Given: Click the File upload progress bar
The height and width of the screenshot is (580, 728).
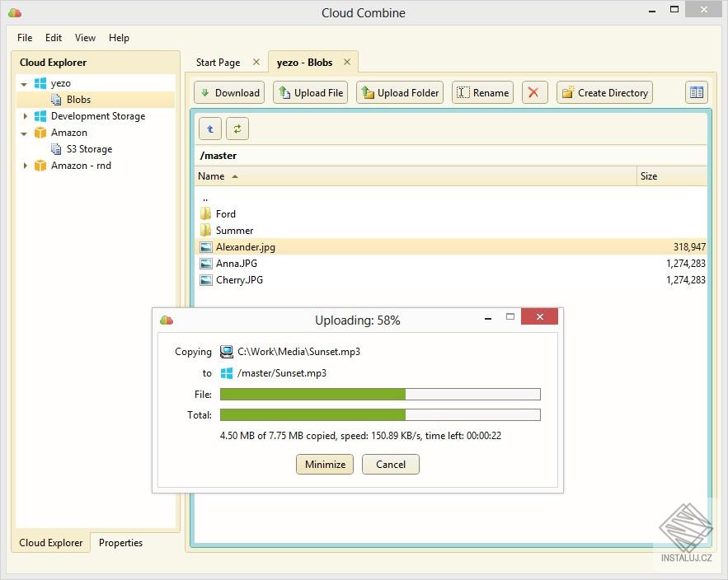Looking at the screenshot, I should [379, 395].
